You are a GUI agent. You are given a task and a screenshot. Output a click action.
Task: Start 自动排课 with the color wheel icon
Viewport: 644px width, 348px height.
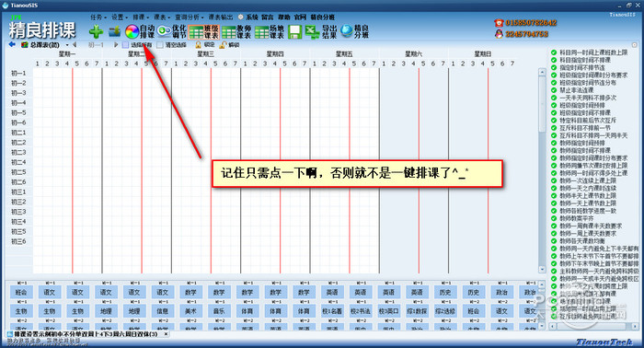click(x=132, y=31)
